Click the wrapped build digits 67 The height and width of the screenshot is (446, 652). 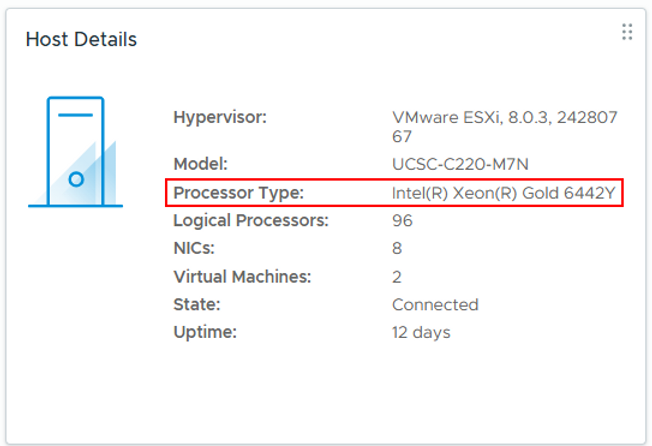[x=402, y=136]
